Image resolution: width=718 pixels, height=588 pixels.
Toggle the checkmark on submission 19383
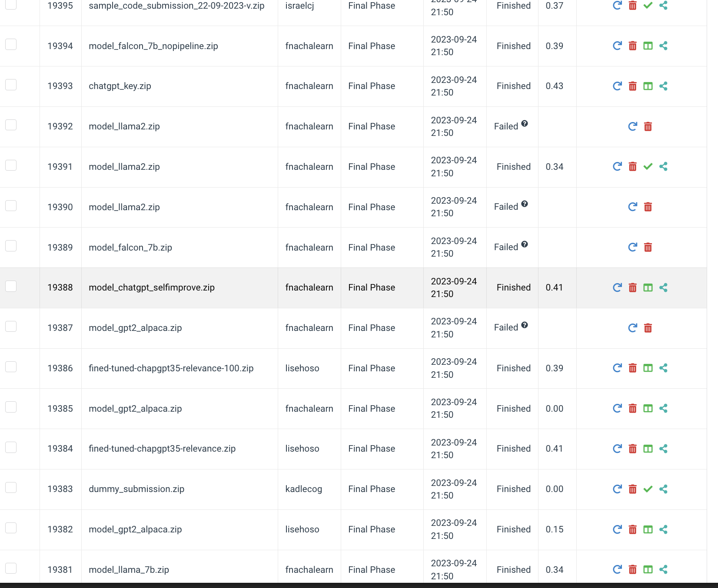click(x=648, y=489)
